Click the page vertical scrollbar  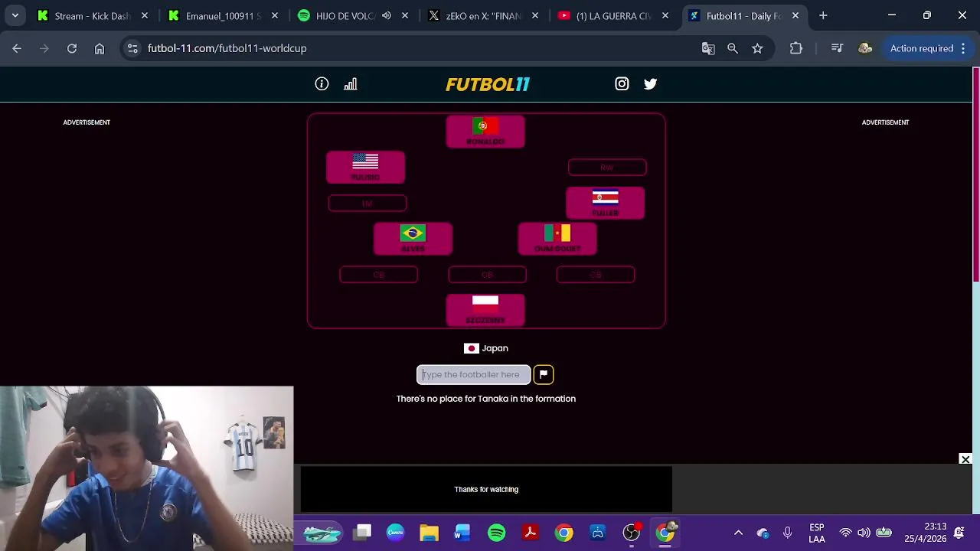coord(975,176)
